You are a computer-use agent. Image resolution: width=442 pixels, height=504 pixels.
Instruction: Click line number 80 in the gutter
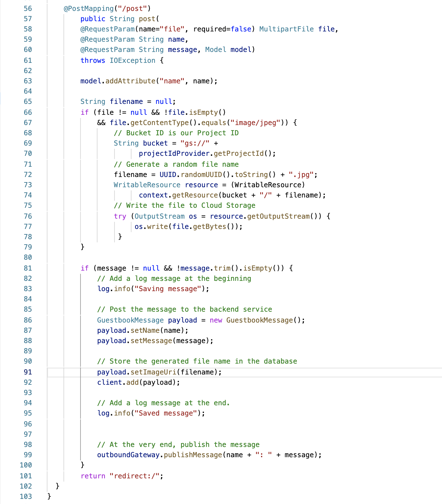(x=28, y=257)
